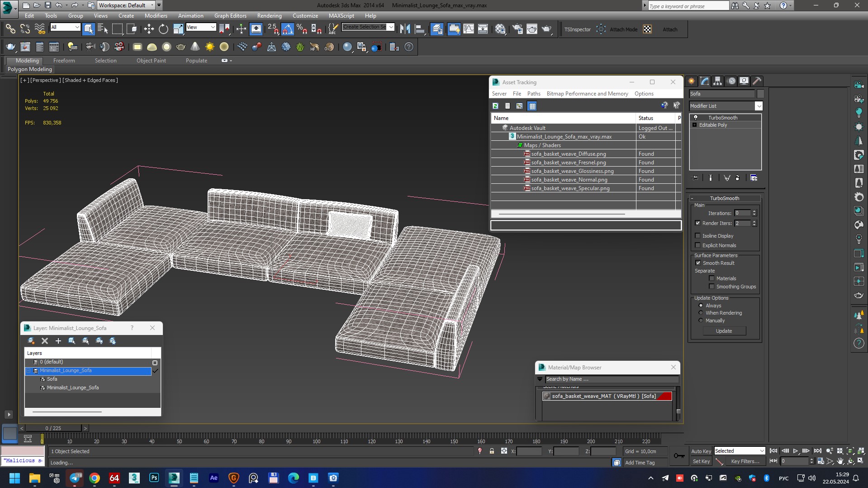Toggle the Angle Snap icon
The height and width of the screenshot is (488, 868).
pyautogui.click(x=287, y=29)
